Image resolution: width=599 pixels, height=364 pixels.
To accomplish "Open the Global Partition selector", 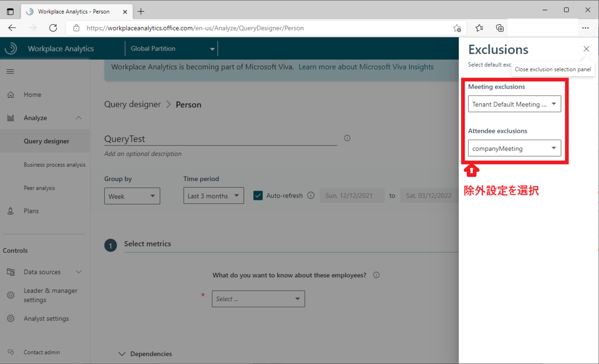I will click(x=172, y=49).
